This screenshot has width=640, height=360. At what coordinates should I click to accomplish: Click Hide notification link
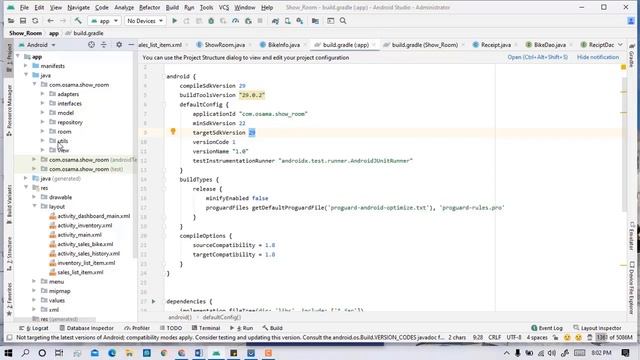point(598,57)
